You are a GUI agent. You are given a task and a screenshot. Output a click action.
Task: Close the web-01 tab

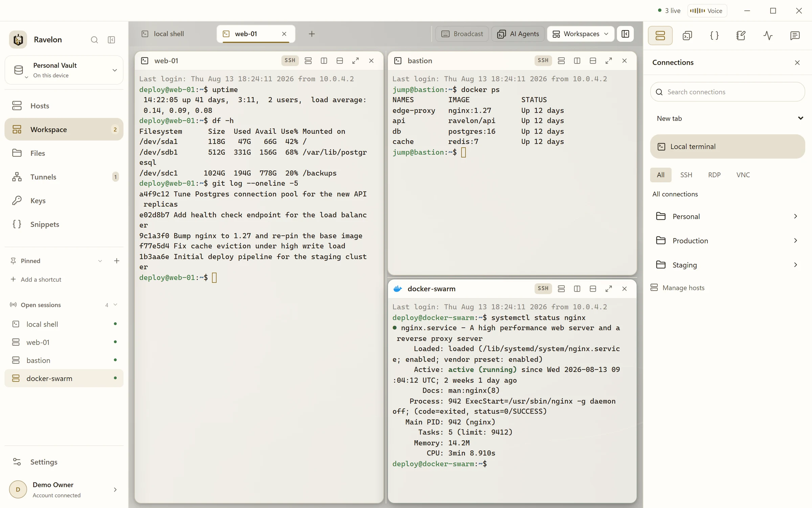(x=284, y=34)
